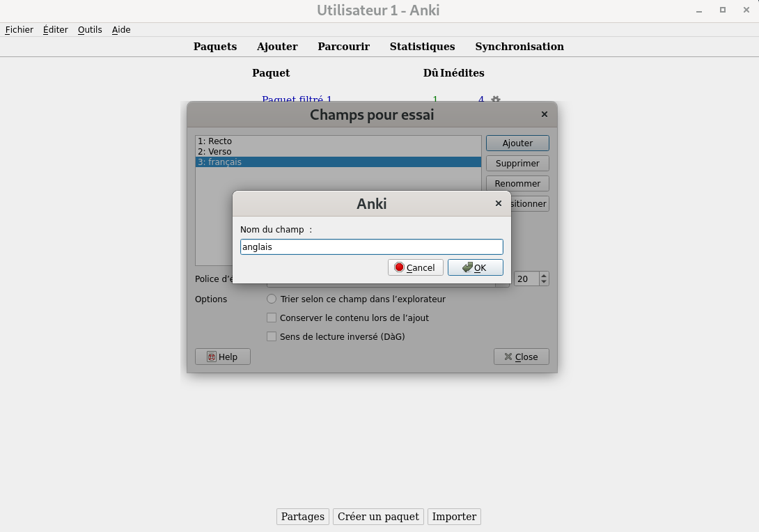Open the Fichier menu
Image resolution: width=759 pixels, height=532 pixels.
tap(19, 29)
